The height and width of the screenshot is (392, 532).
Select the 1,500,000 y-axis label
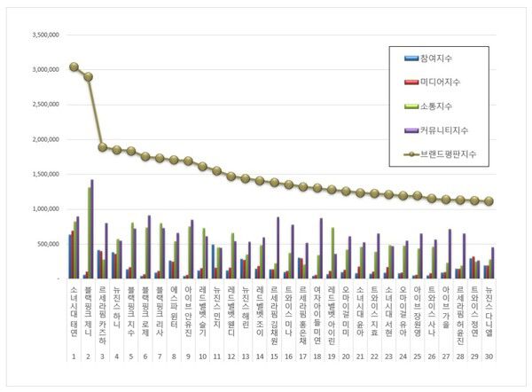tap(46, 175)
